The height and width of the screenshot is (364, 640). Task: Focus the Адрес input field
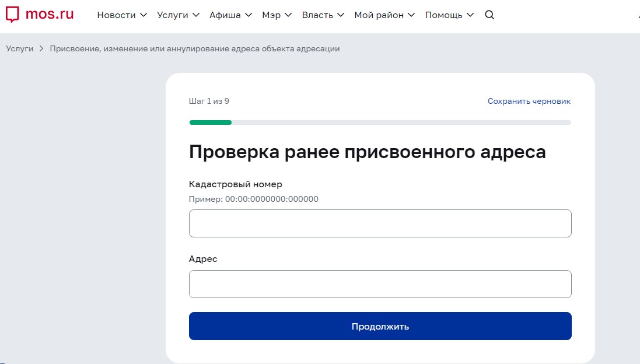click(380, 284)
